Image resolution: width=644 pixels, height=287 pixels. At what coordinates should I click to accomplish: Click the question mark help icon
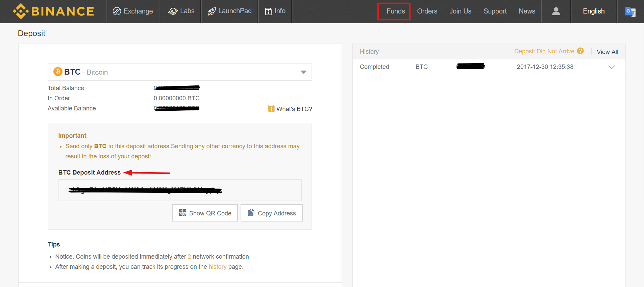pyautogui.click(x=580, y=51)
